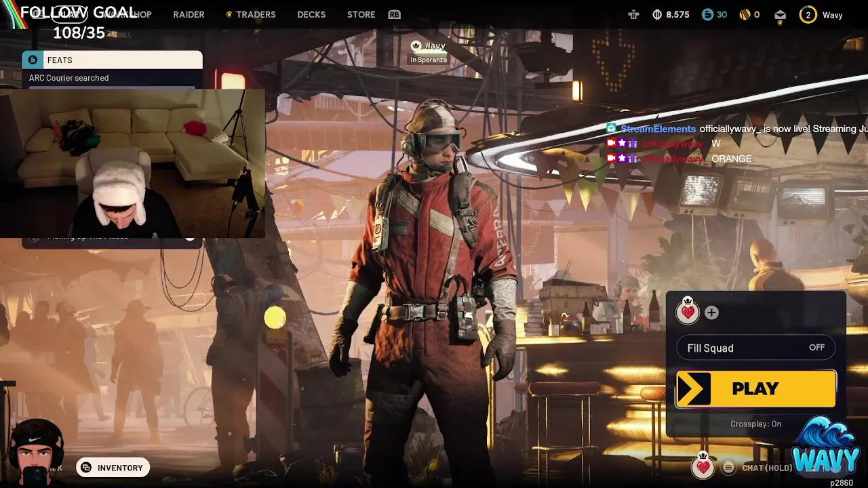Add a squad member with the plus icon
Screen dimensions: 868x488
pyautogui.click(x=711, y=312)
